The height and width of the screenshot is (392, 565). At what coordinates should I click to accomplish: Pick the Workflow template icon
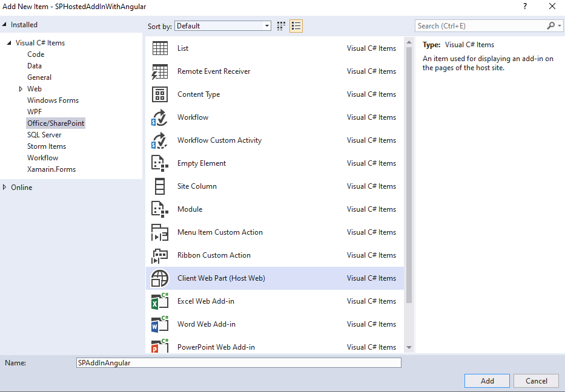point(159,117)
